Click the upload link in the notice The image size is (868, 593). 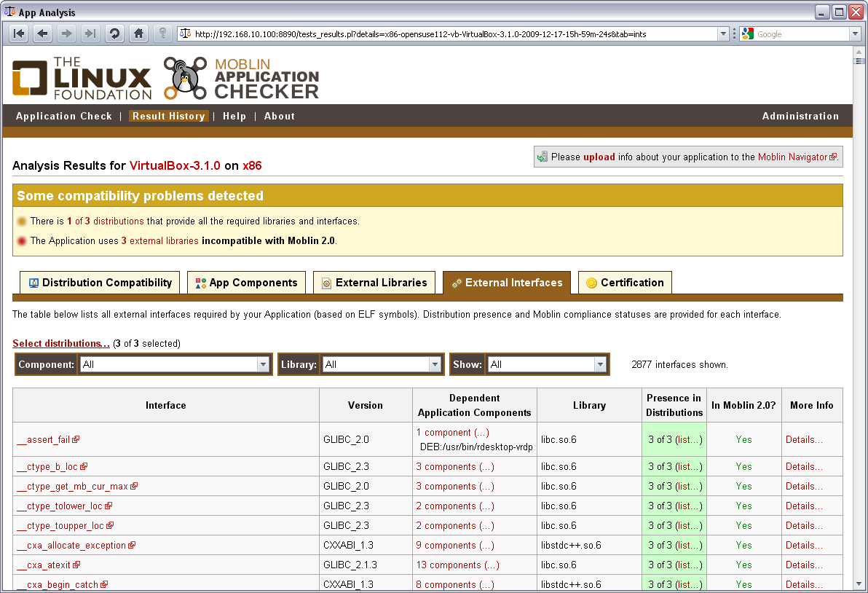[599, 157]
